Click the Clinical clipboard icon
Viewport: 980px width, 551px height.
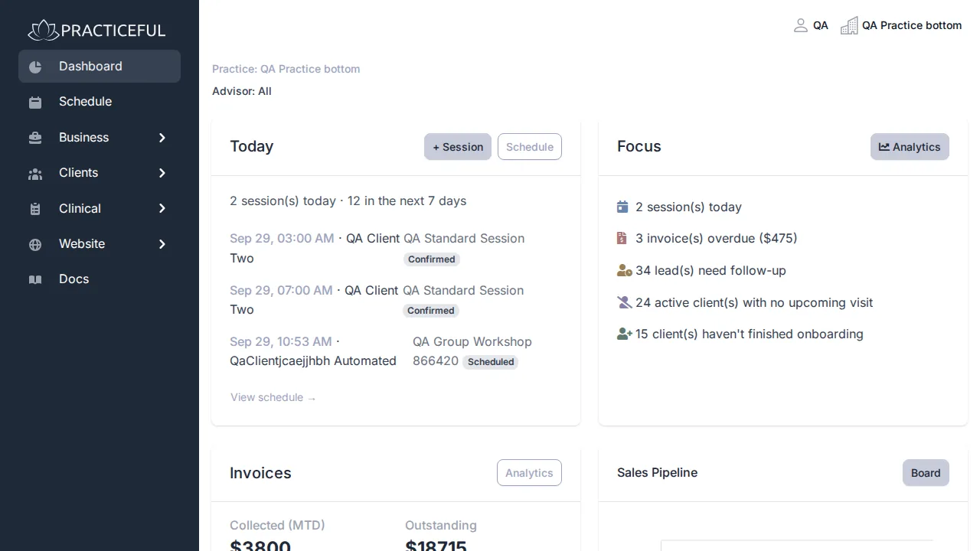[35, 209]
